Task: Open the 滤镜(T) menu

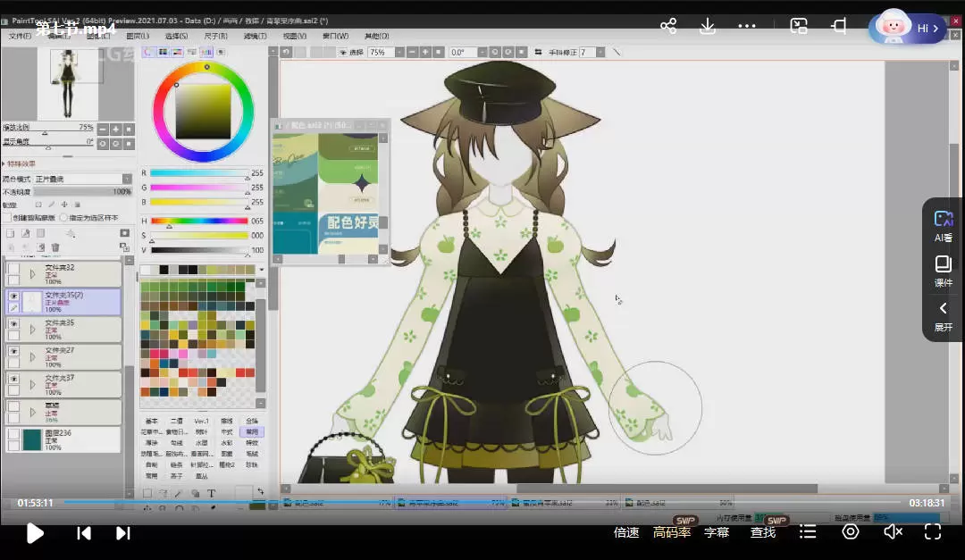Action: 255,37
